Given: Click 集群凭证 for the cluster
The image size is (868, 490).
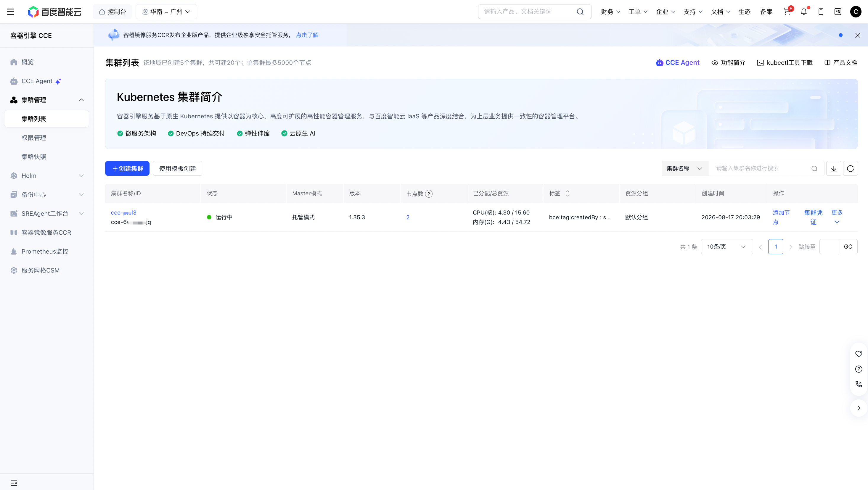Looking at the screenshot, I should 814,217.
